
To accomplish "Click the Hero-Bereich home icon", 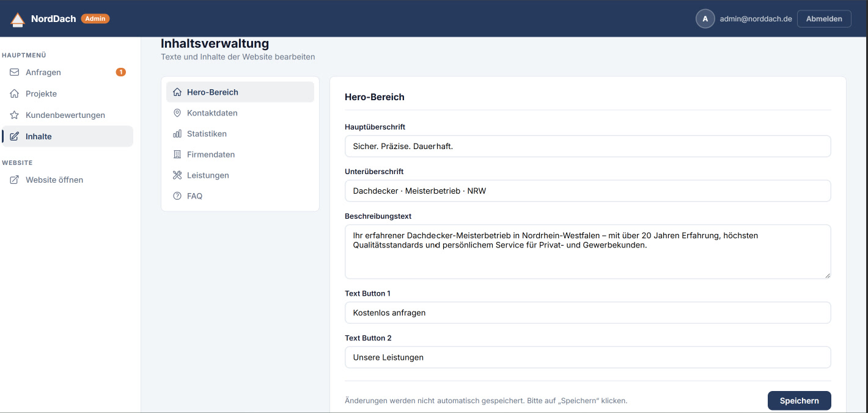I will pos(177,92).
